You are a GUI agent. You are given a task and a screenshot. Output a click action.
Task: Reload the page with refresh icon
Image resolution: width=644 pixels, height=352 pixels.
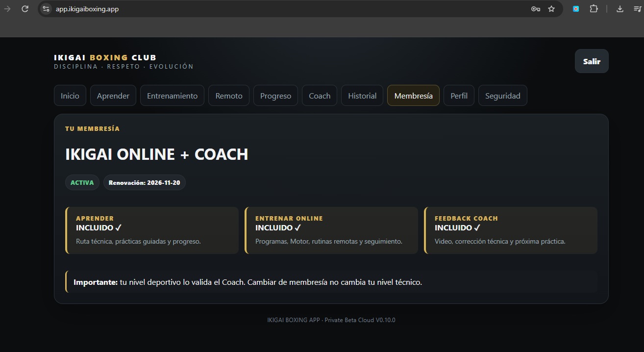[25, 9]
